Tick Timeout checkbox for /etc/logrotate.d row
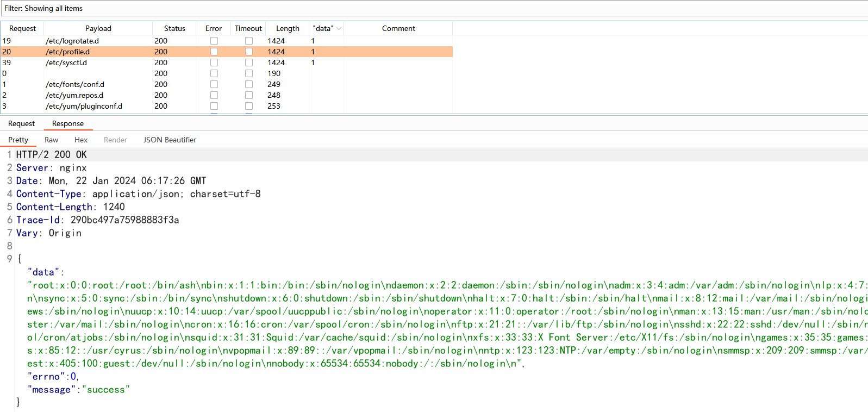This screenshot has width=868, height=412. coord(249,41)
